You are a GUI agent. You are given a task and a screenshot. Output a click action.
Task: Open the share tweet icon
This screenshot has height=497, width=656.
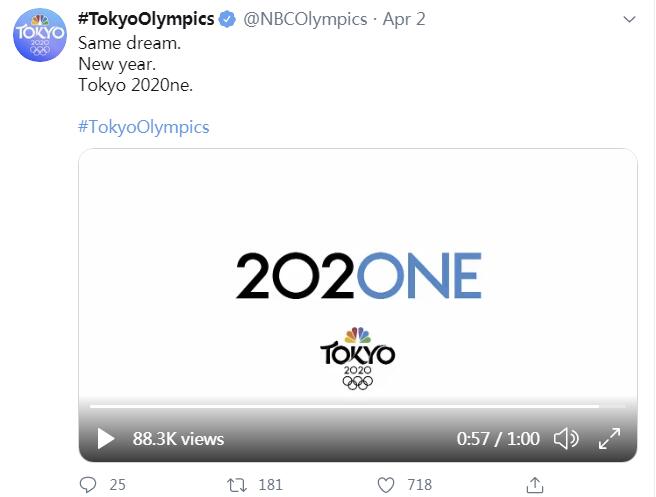(x=537, y=485)
